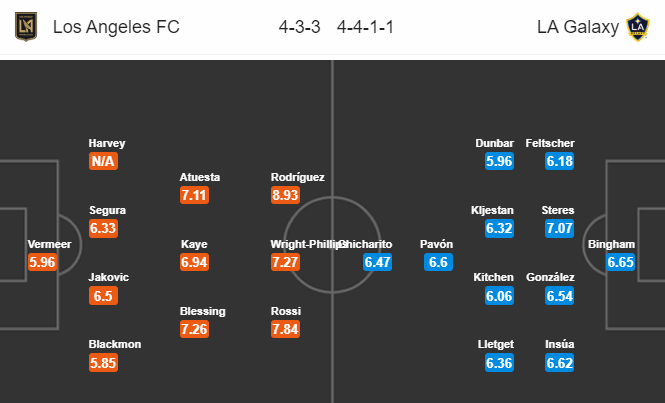Click the LA Galaxy crest logo
This screenshot has width=665, height=403.
(638, 27)
